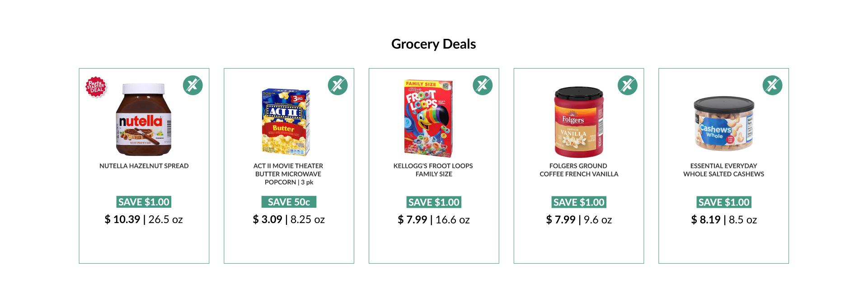Open the cashews container image
868x303 pixels.
pos(724,124)
